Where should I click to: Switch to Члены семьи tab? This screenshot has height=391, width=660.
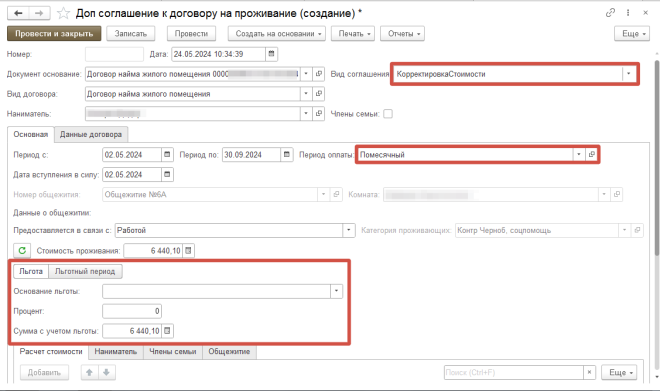coord(173,351)
